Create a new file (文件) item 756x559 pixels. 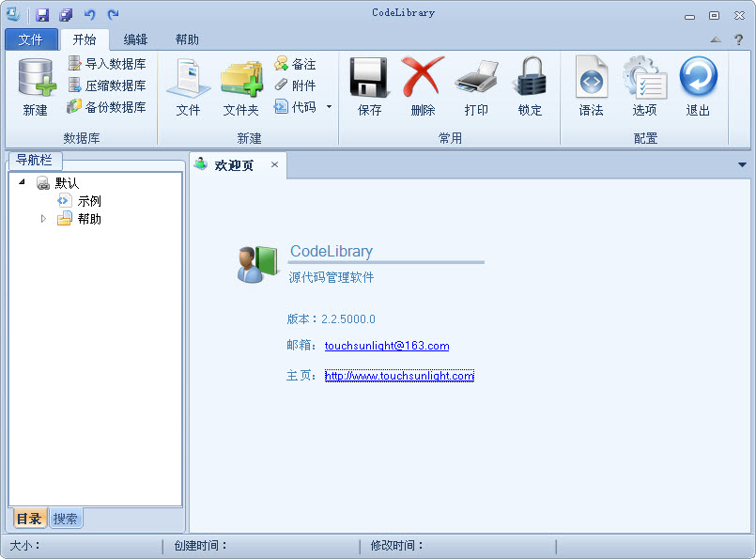pyautogui.click(x=188, y=86)
